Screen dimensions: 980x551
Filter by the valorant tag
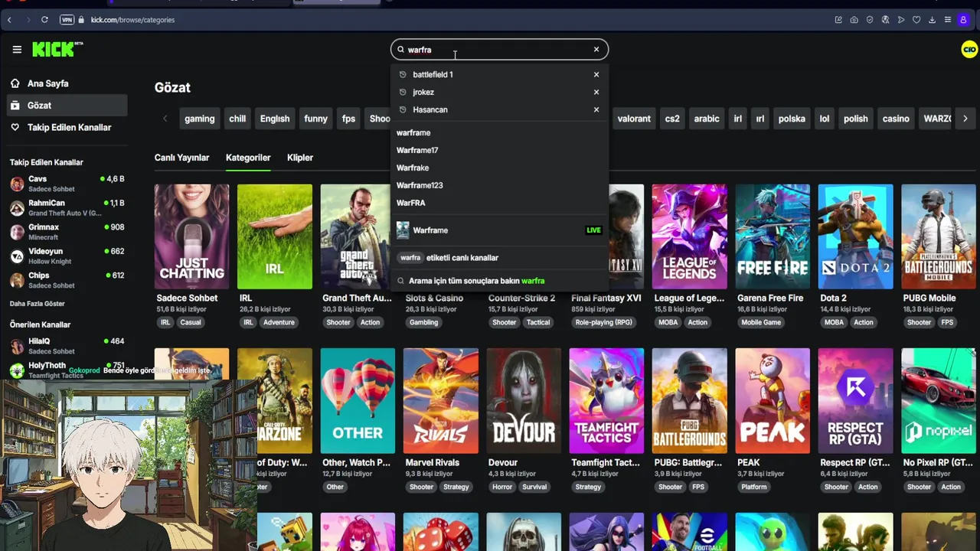pyautogui.click(x=634, y=119)
